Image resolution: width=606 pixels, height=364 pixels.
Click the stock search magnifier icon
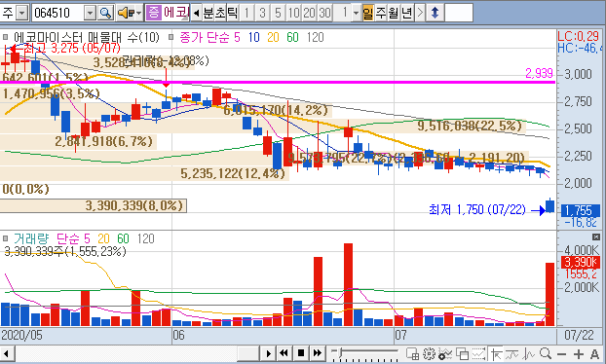(x=105, y=13)
